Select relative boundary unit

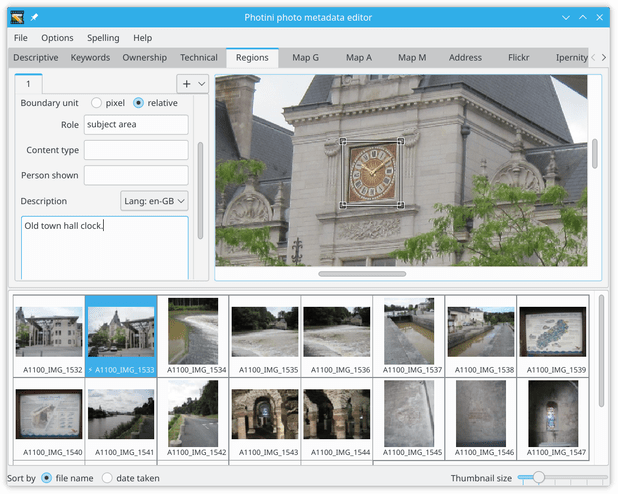click(138, 103)
